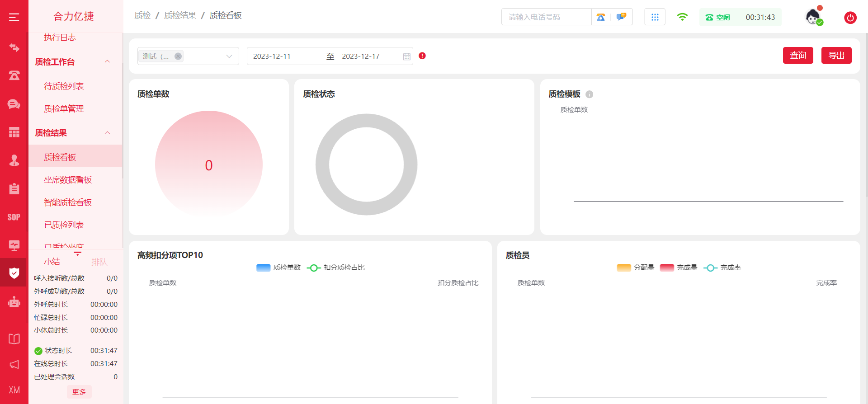
Task: Focus the phone number input field
Action: click(546, 17)
